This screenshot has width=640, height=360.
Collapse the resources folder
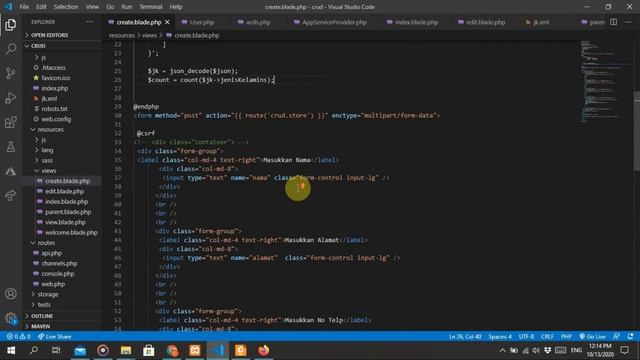50,129
